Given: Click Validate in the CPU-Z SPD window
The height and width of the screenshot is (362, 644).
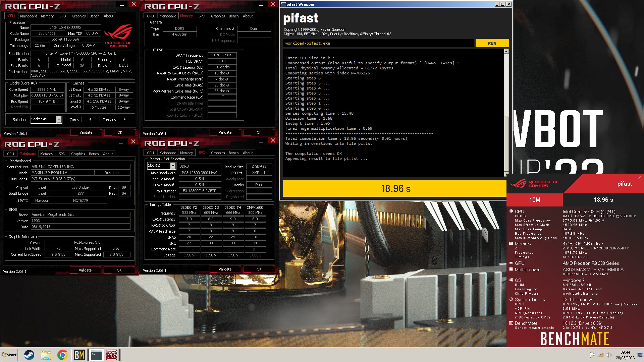Looking at the screenshot, I should tap(225, 269).
